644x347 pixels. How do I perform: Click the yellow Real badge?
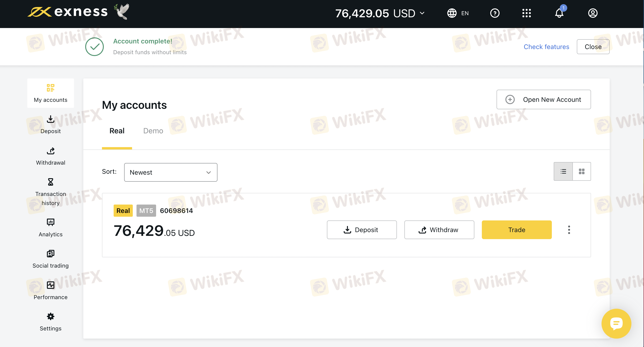click(x=123, y=211)
